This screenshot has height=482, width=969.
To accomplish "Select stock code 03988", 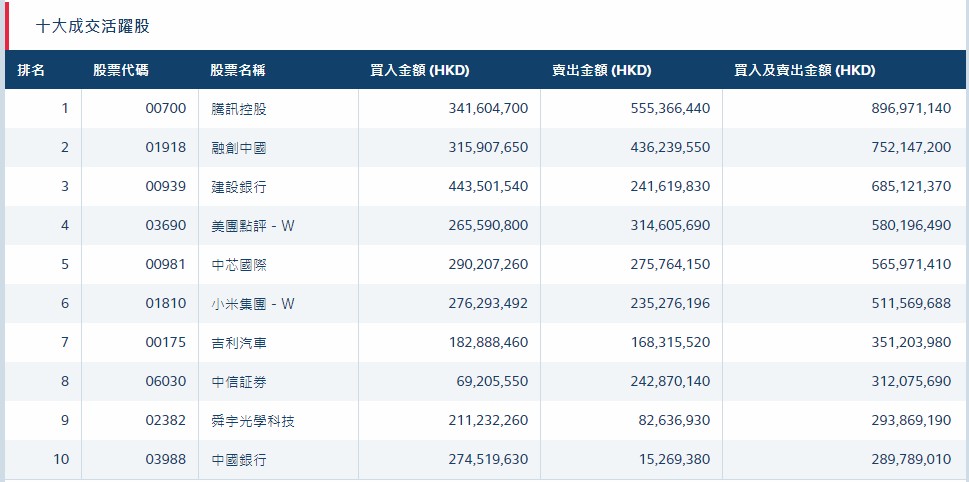I will (x=166, y=460).
